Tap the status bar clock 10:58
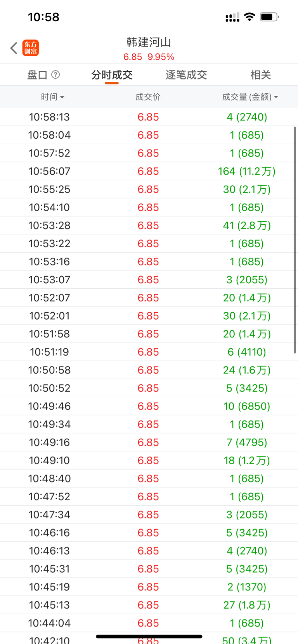The width and height of the screenshot is (298, 644). [43, 17]
